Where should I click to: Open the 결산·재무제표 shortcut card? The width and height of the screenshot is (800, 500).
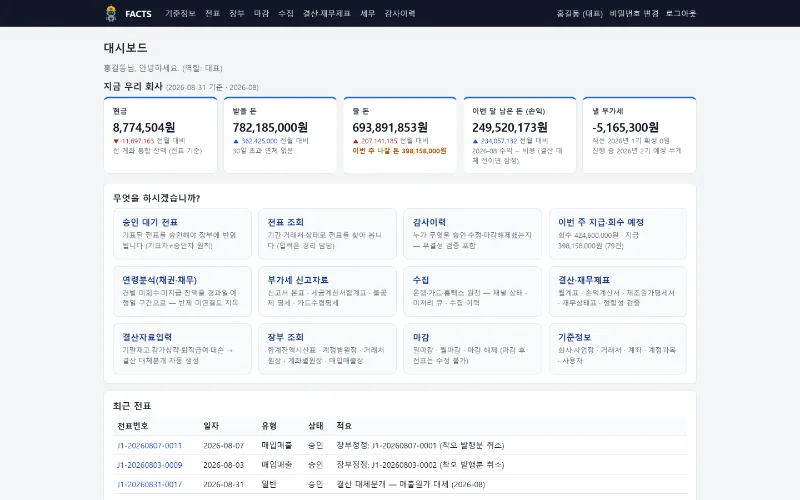pyautogui.click(x=618, y=291)
